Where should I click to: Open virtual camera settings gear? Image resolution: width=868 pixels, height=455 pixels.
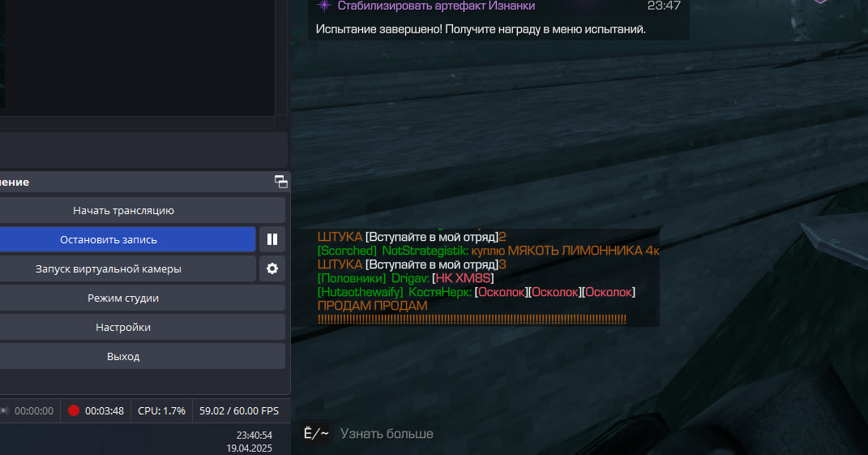pyautogui.click(x=272, y=268)
